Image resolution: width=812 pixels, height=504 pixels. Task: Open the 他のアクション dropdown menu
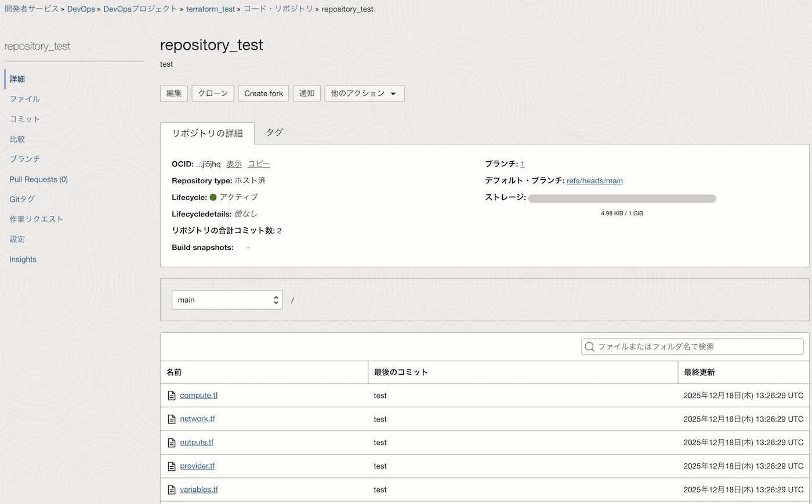364,93
